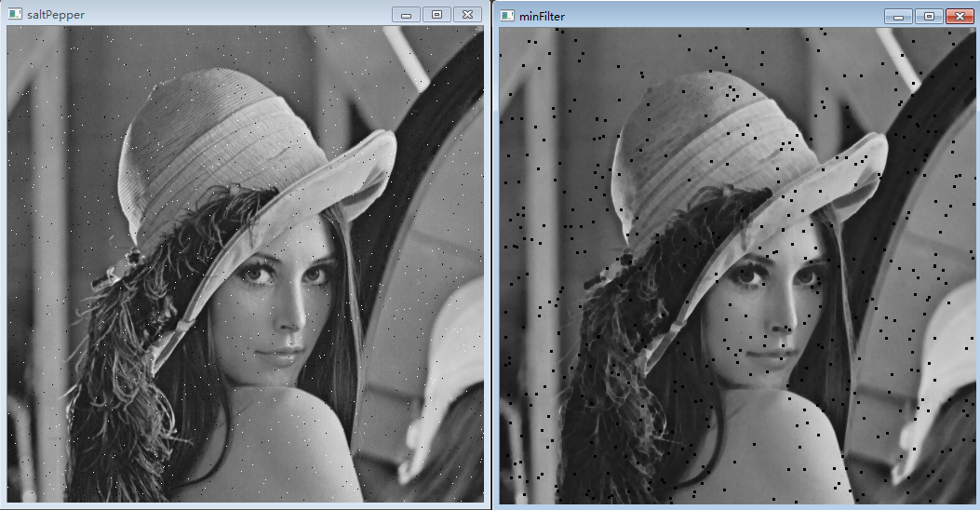Close the minFilter window
The image size is (980, 510).
click(x=960, y=16)
